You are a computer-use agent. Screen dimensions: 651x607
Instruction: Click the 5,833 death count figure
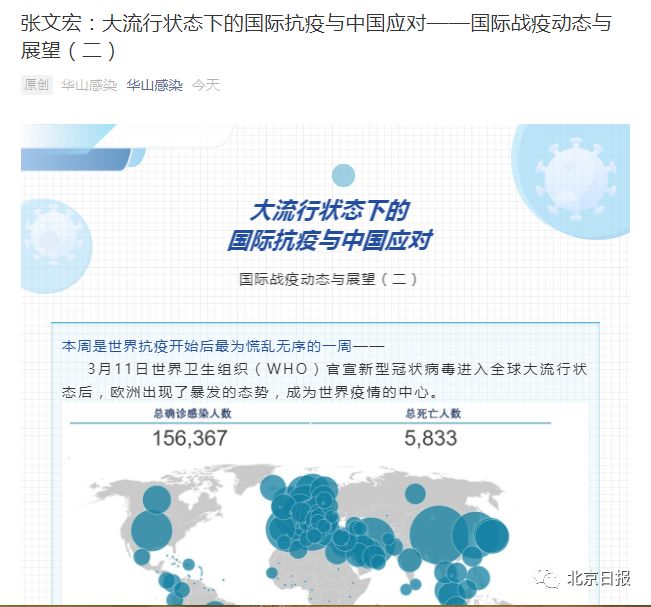(431, 438)
